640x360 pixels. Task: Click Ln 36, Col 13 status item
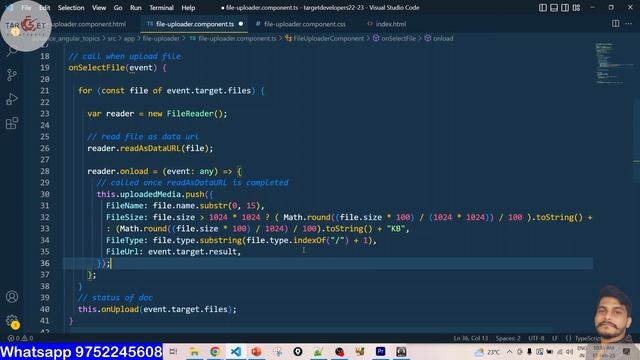[x=471, y=338]
